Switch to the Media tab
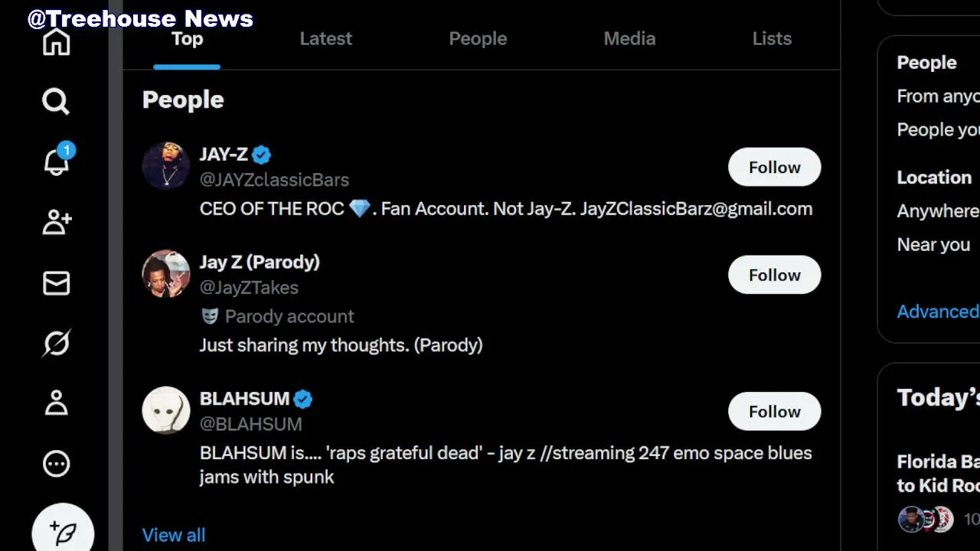This screenshot has height=551, width=980. click(629, 39)
